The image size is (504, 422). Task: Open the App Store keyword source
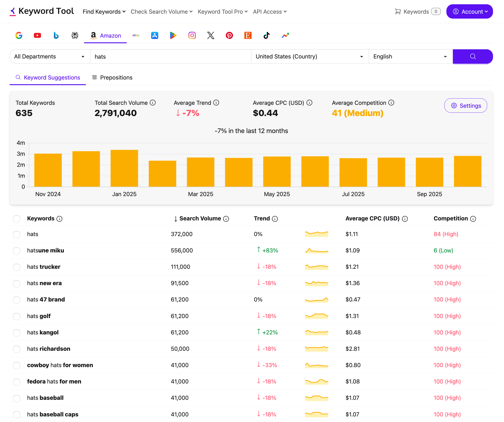point(154,35)
